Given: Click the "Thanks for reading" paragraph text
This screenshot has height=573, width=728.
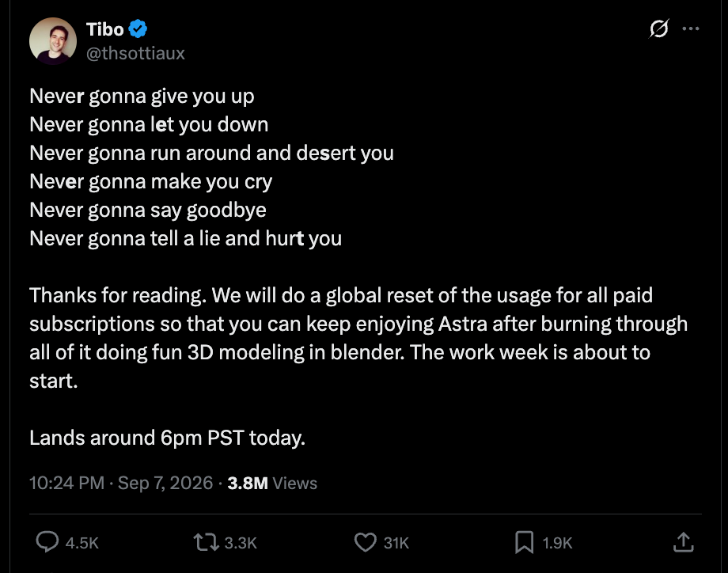Looking at the screenshot, I should (x=358, y=338).
